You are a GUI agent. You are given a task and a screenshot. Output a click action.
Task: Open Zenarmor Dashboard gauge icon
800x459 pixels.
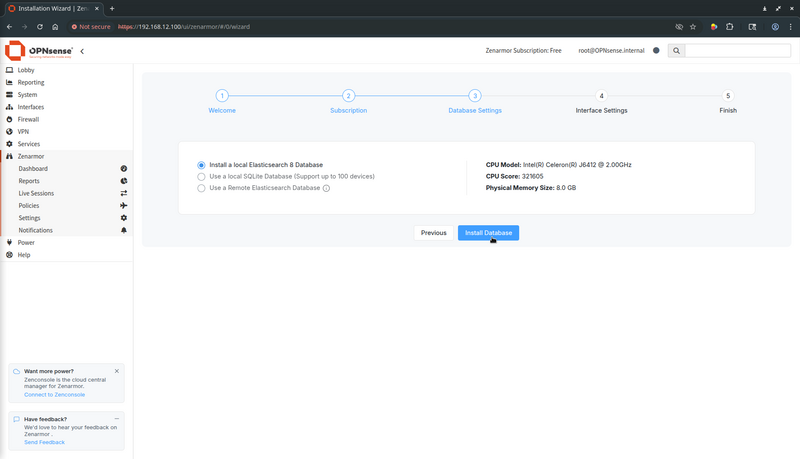123,168
